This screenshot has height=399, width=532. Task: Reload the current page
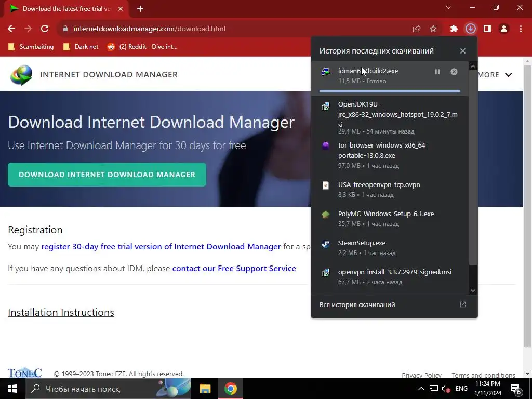click(45, 29)
